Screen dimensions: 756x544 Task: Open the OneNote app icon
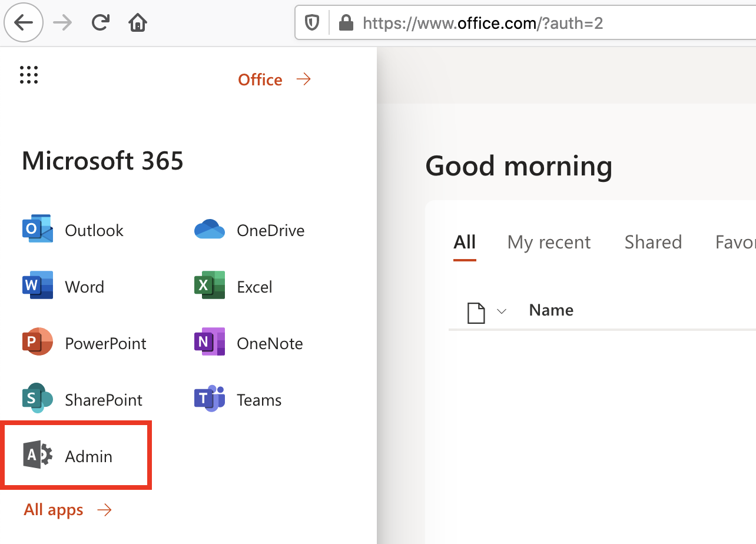tap(210, 343)
